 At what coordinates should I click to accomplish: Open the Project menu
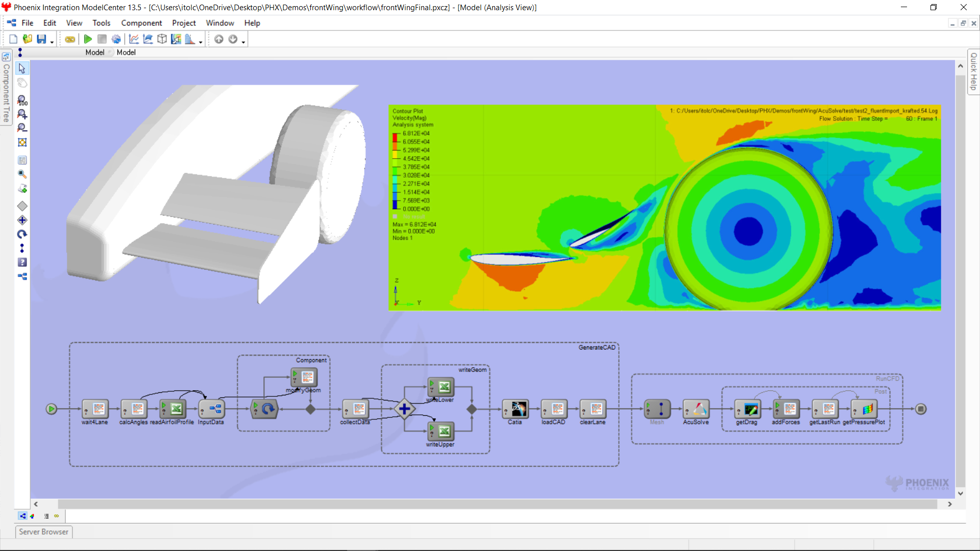pos(184,23)
